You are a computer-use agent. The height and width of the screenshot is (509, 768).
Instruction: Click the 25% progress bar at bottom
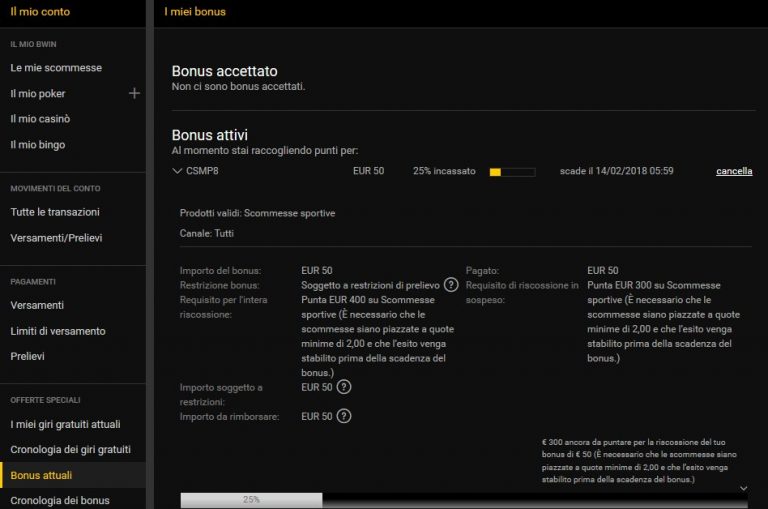(251, 499)
